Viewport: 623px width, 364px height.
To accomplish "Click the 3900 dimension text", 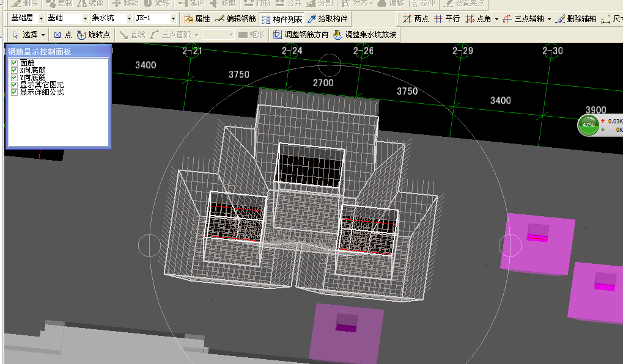I will pos(595,109).
